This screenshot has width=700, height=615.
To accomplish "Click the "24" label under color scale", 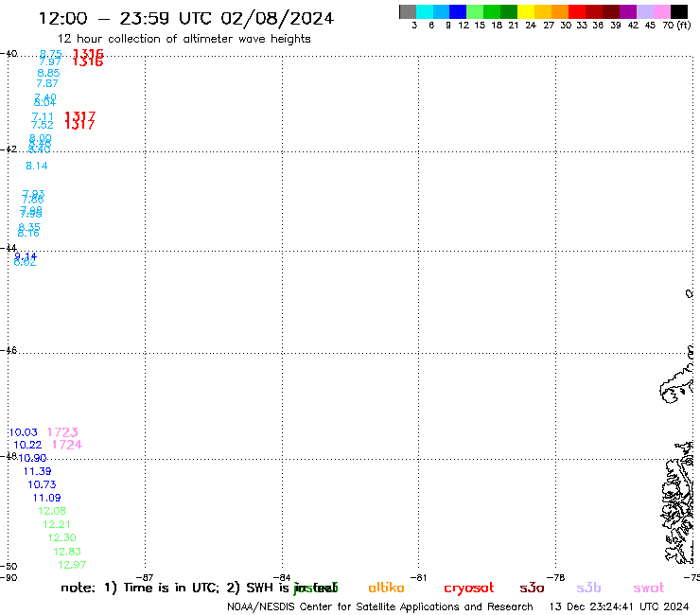I will pos(531,26).
